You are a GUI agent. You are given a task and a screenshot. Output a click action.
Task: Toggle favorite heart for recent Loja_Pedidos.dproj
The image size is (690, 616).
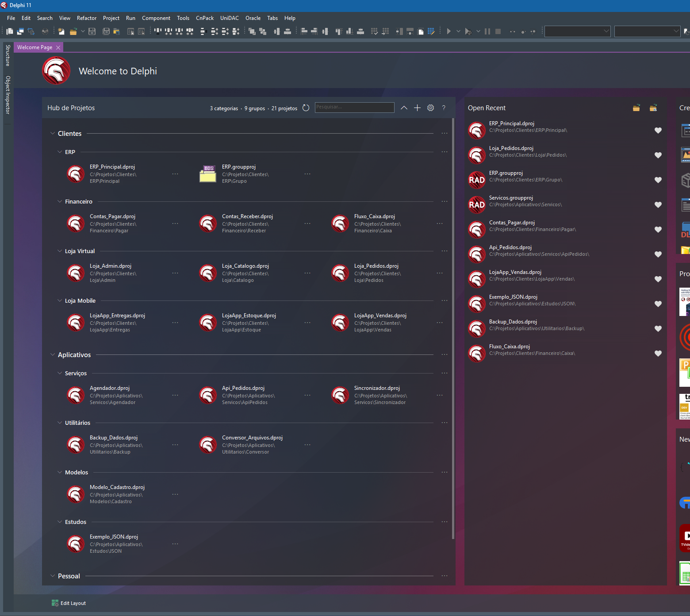pyautogui.click(x=658, y=155)
